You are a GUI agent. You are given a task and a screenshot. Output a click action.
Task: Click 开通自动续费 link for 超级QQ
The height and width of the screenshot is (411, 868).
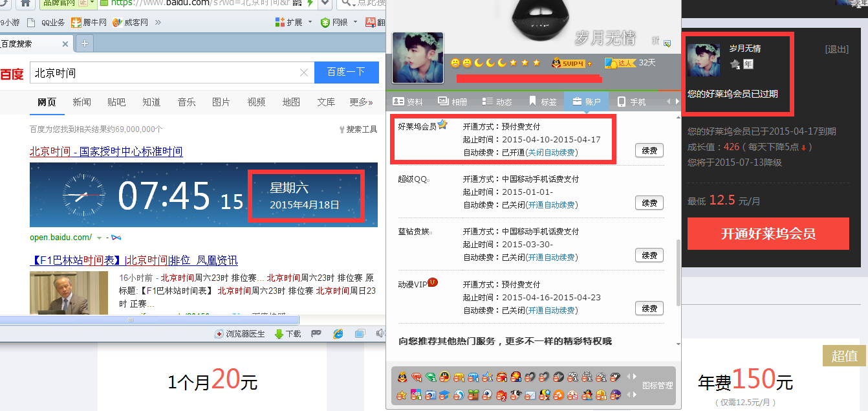point(551,205)
